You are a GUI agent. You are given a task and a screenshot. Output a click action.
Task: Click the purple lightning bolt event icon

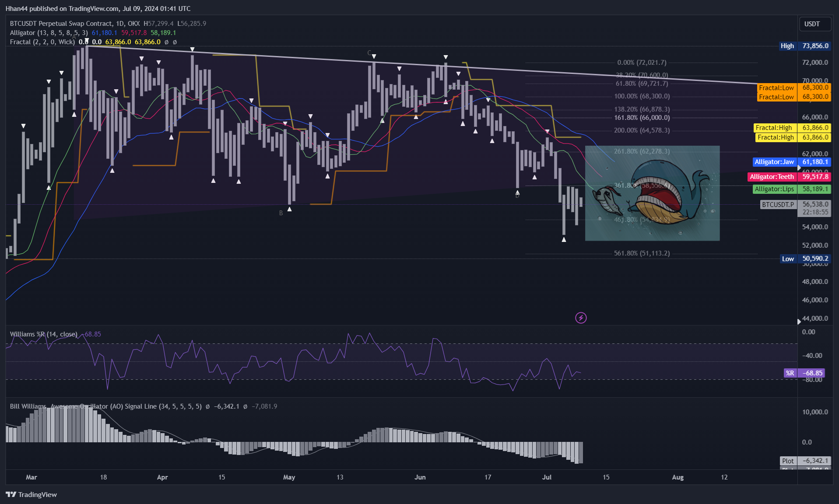[581, 318]
